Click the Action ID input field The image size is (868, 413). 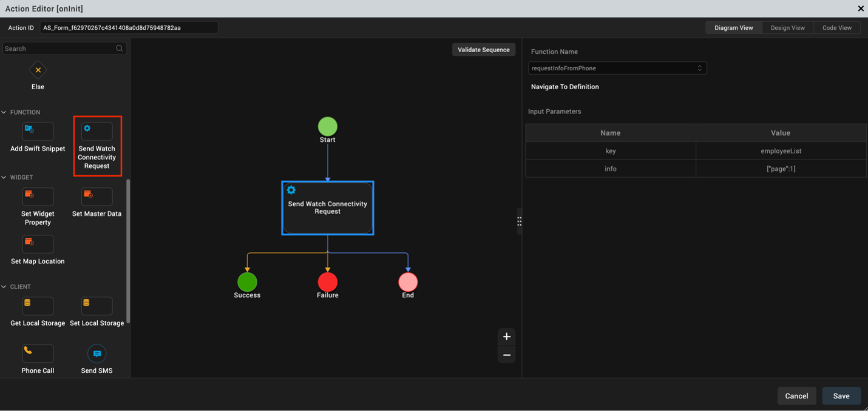point(129,28)
